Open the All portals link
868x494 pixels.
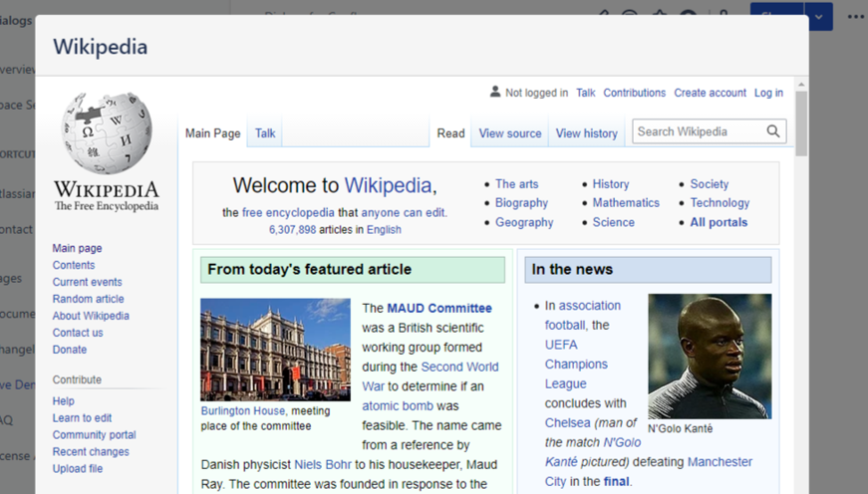719,222
